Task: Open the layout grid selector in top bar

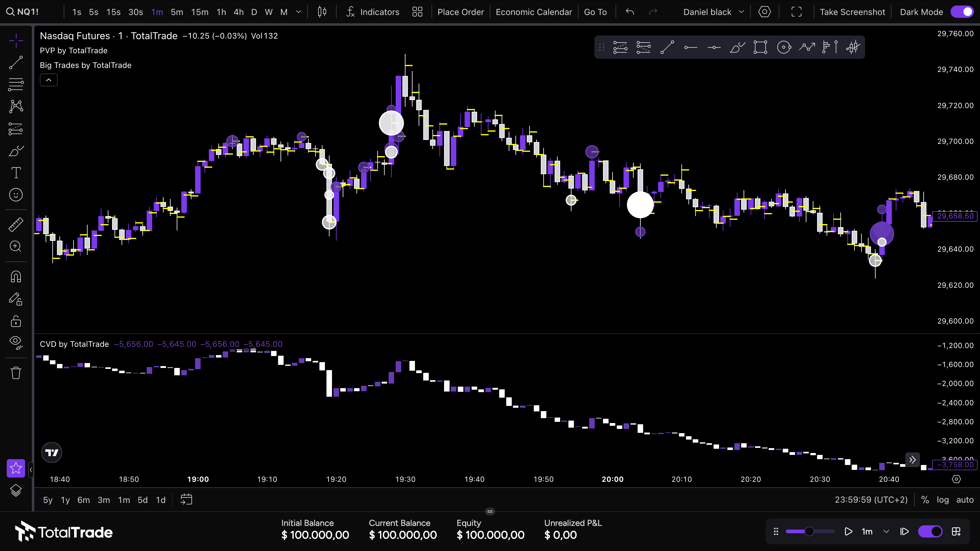Action: click(417, 12)
